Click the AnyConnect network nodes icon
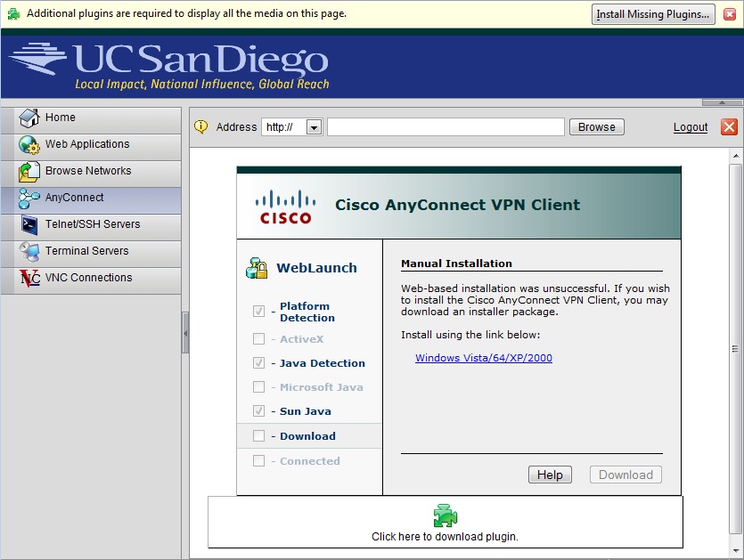This screenshot has width=744, height=560. [x=29, y=199]
